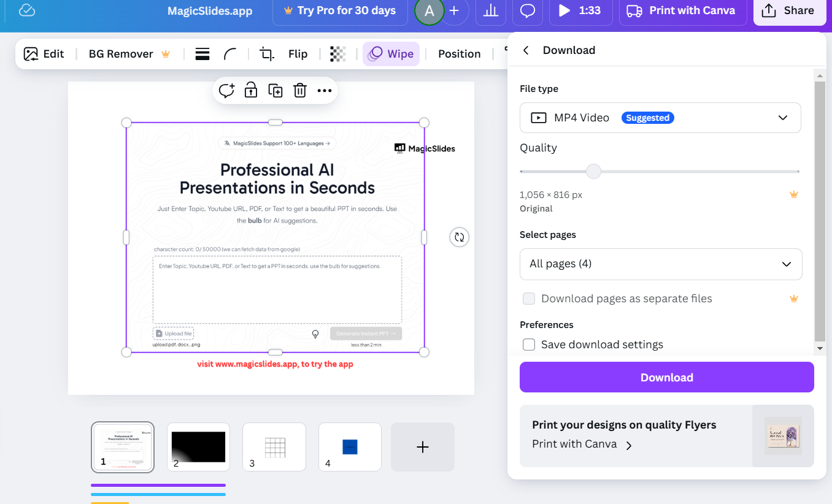Click the Wipe animation button
This screenshot has height=504, width=832.
[x=391, y=54]
